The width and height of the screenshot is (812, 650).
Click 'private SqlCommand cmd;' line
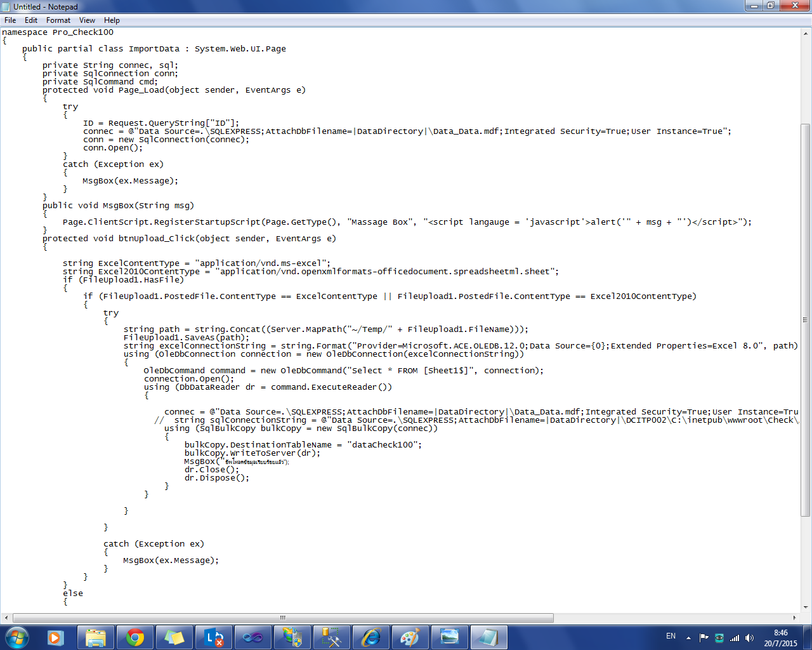[x=100, y=82]
